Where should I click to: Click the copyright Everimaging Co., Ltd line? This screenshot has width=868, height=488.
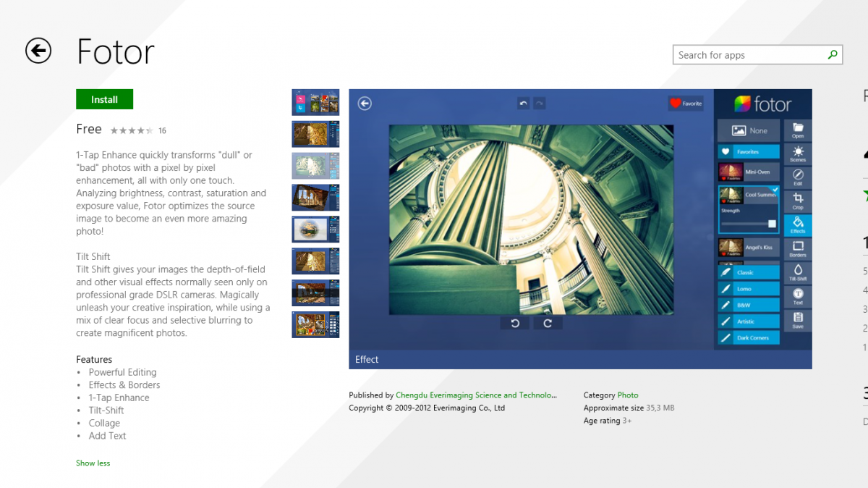pos(427,408)
